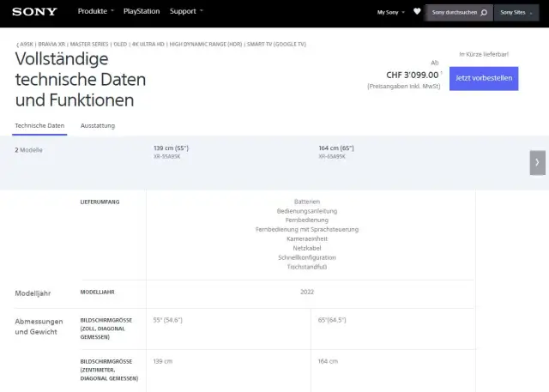Click the MODELLJAHR row label

click(97, 292)
